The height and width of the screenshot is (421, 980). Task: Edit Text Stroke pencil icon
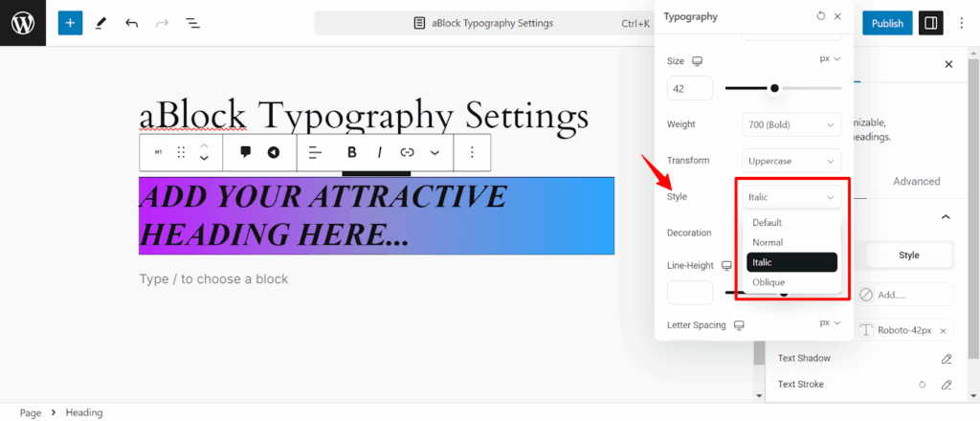[947, 385]
